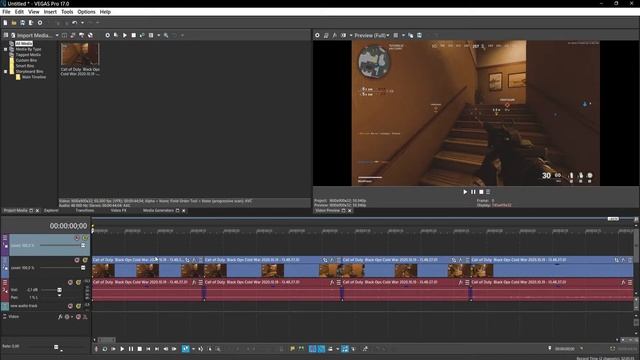Toggle automatic crossfades

click(321, 349)
